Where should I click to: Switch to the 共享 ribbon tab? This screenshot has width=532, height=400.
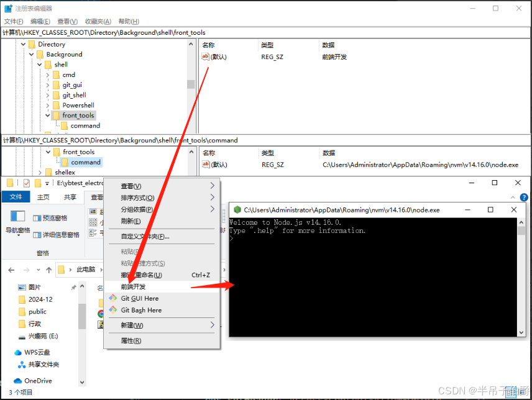coord(70,197)
